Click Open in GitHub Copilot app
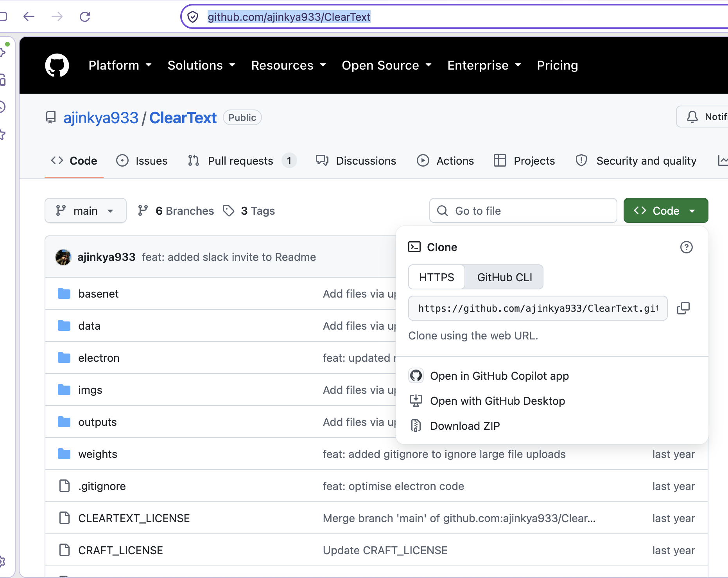Screen dimensions: 728x578 click(x=500, y=376)
